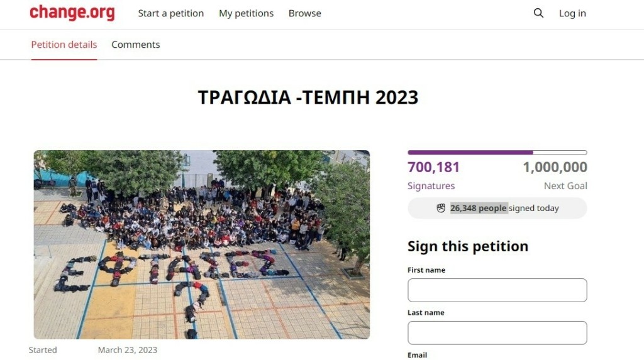The image size is (644, 360).
Task: Click the 1,000,000 Next Goal number
Action: click(x=555, y=167)
